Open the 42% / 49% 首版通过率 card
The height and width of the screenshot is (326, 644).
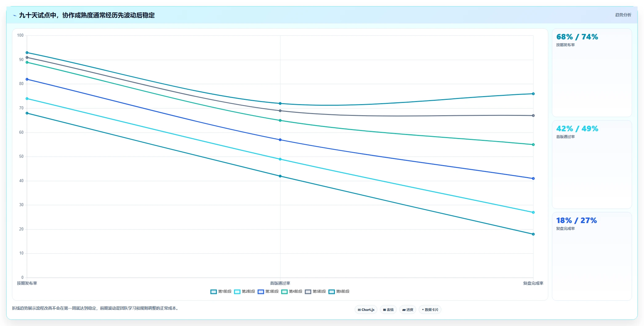[x=592, y=165]
